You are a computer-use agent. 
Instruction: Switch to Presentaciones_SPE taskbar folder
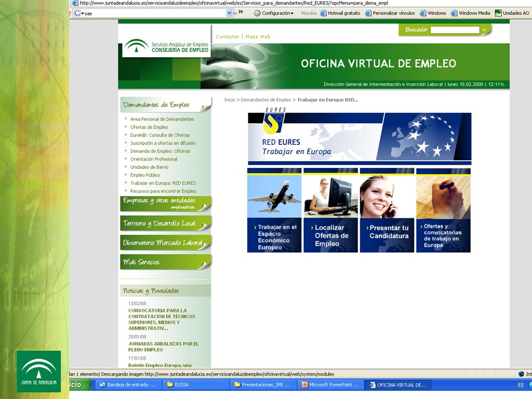tap(264, 385)
